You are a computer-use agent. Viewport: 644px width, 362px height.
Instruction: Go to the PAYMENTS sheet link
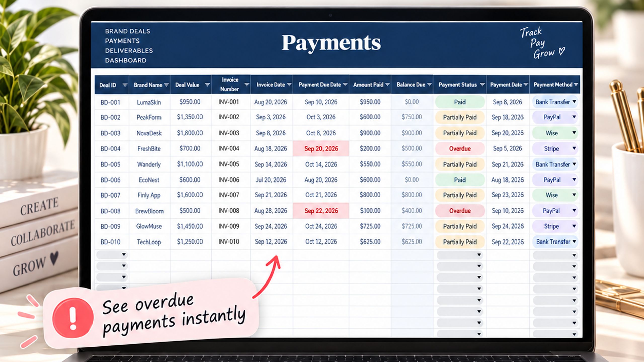coord(122,41)
